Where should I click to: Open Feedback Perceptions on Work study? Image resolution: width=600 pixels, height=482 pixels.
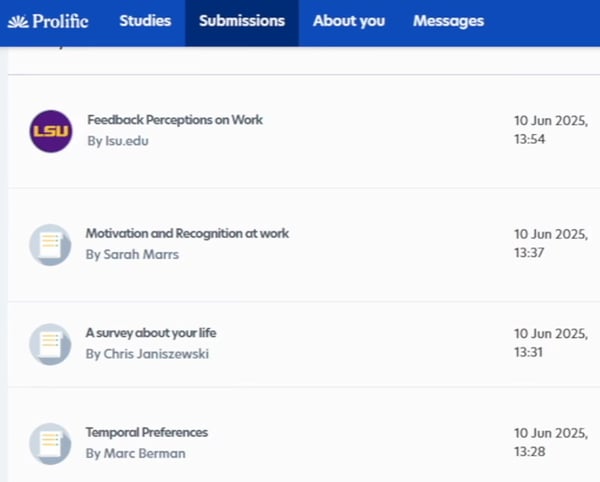175,120
